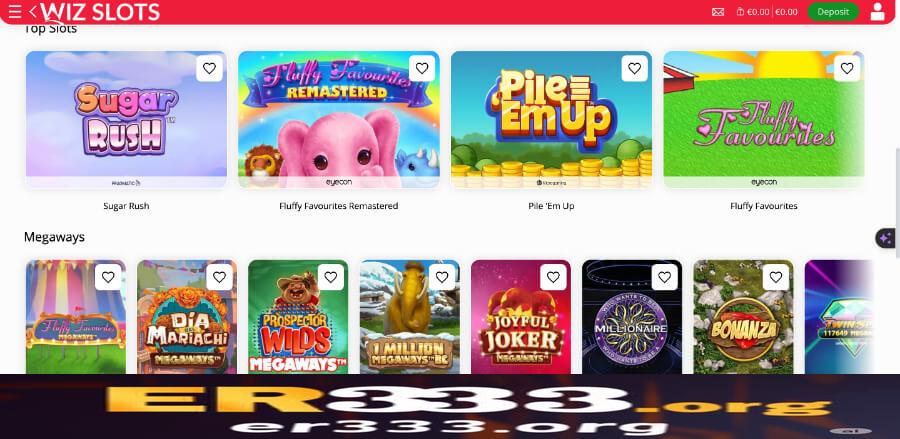
Task: Open the Sugar Rush game thumbnail
Action: 126,119
